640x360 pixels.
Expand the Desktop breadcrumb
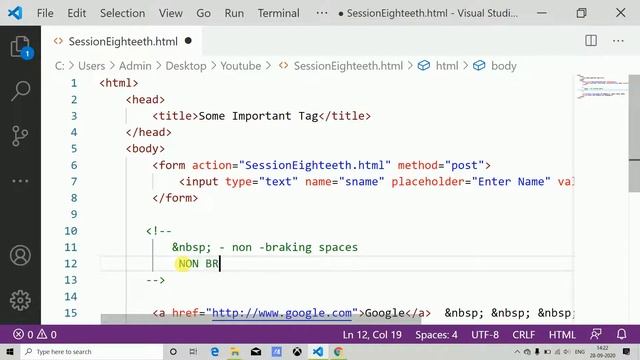pos(186,66)
